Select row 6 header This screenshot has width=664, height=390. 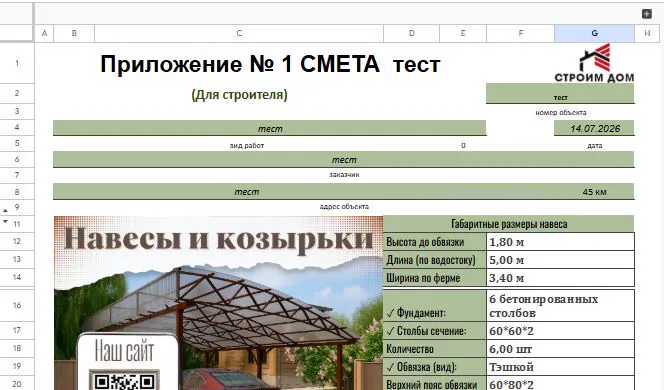coord(17,159)
